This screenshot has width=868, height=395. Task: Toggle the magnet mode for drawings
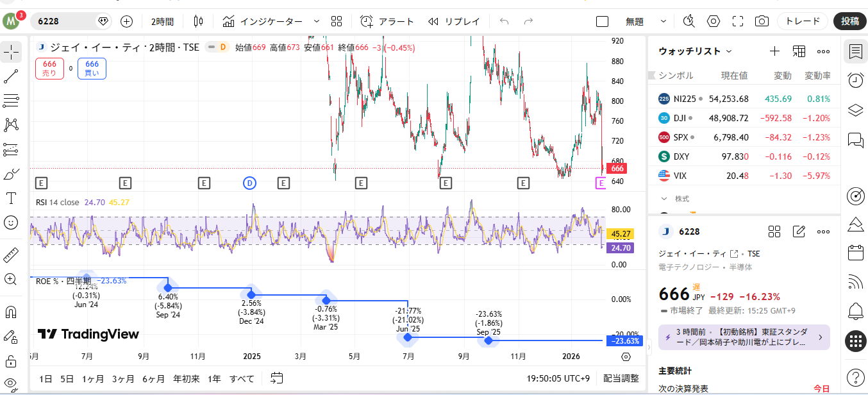11,312
